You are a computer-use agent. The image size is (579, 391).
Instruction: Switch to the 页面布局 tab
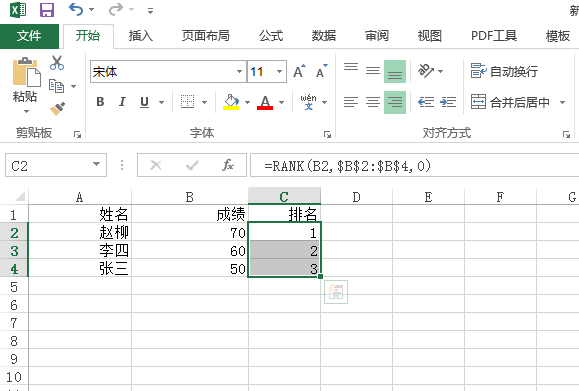click(x=205, y=36)
